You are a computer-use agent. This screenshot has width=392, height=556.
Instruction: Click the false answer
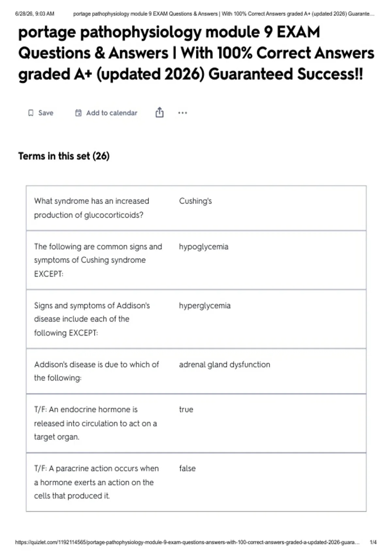pos(187,468)
